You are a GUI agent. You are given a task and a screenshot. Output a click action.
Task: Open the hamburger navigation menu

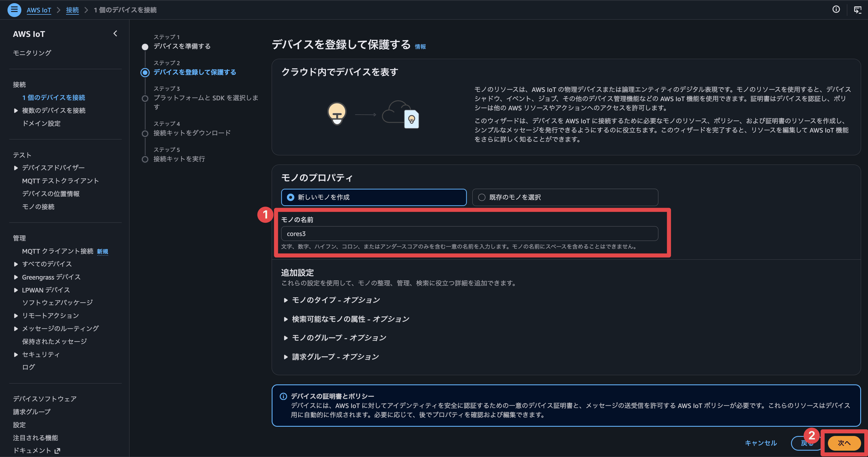point(14,10)
